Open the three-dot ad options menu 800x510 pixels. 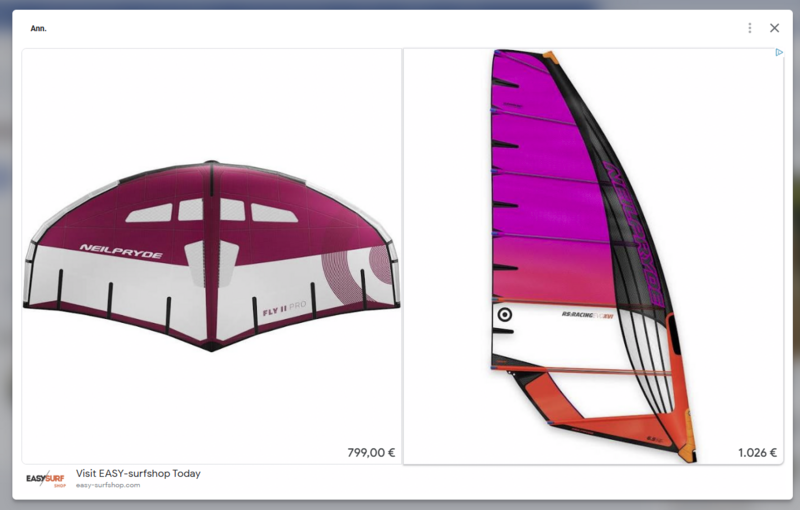point(750,28)
